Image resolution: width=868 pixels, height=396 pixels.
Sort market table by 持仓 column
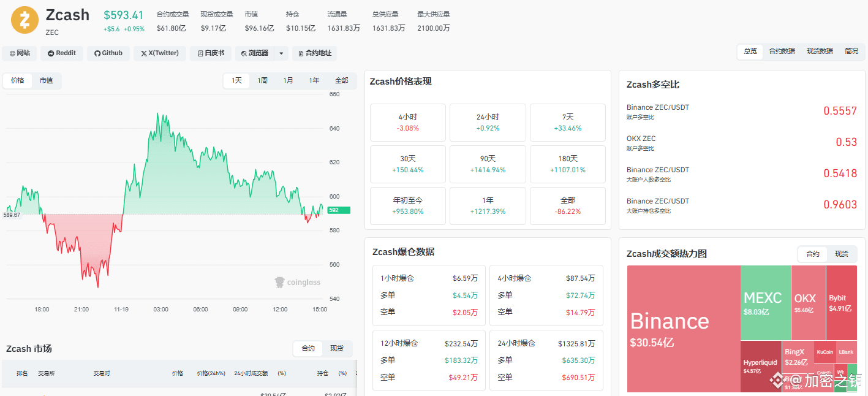pyautogui.click(x=323, y=373)
